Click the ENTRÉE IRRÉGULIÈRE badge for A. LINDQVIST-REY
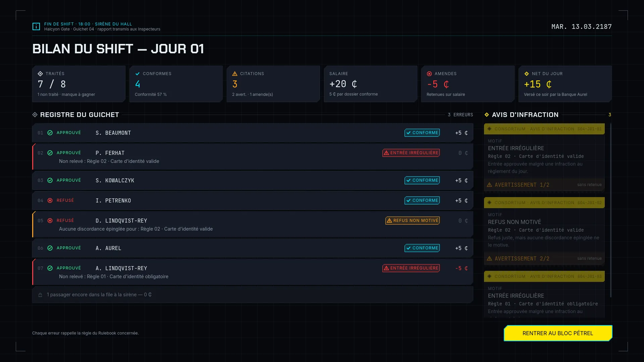This screenshot has height=362, width=644. tap(411, 268)
